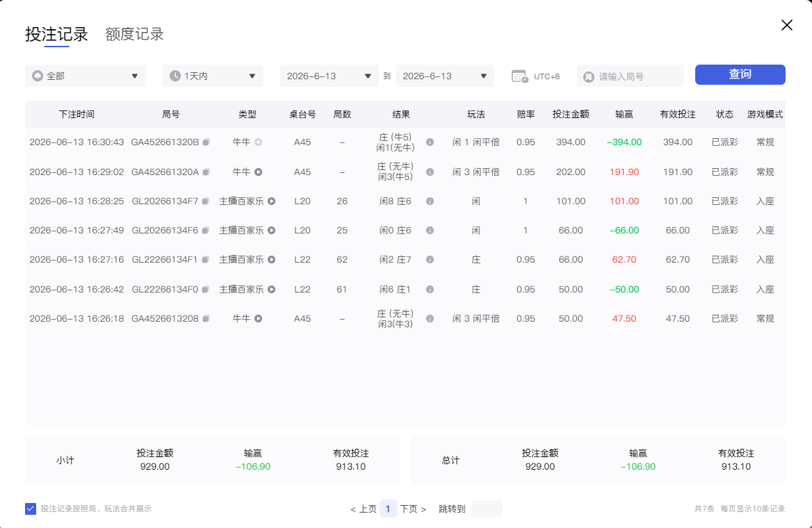
Task: Close the 投注记录 dialog
Action: click(x=787, y=25)
